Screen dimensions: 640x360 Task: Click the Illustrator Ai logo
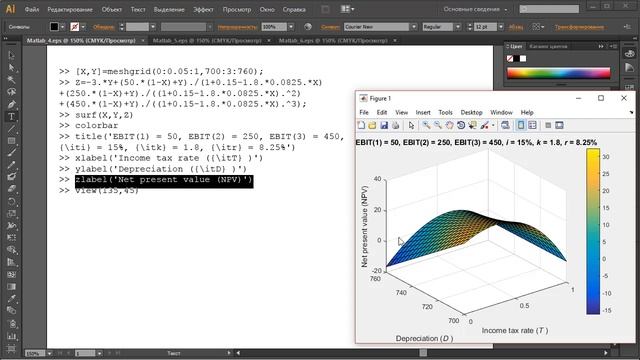(11, 9)
